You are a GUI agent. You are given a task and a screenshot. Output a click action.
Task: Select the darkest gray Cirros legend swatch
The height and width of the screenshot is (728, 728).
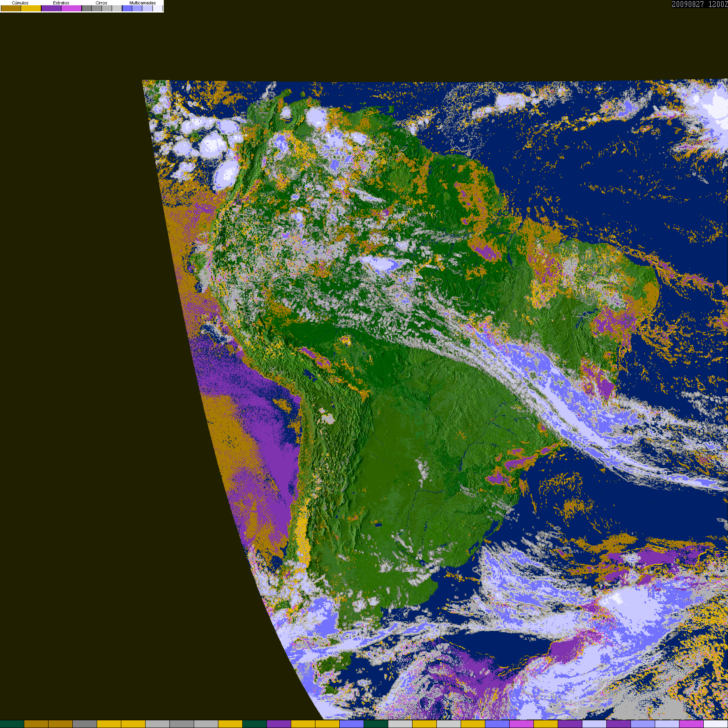(87, 8)
